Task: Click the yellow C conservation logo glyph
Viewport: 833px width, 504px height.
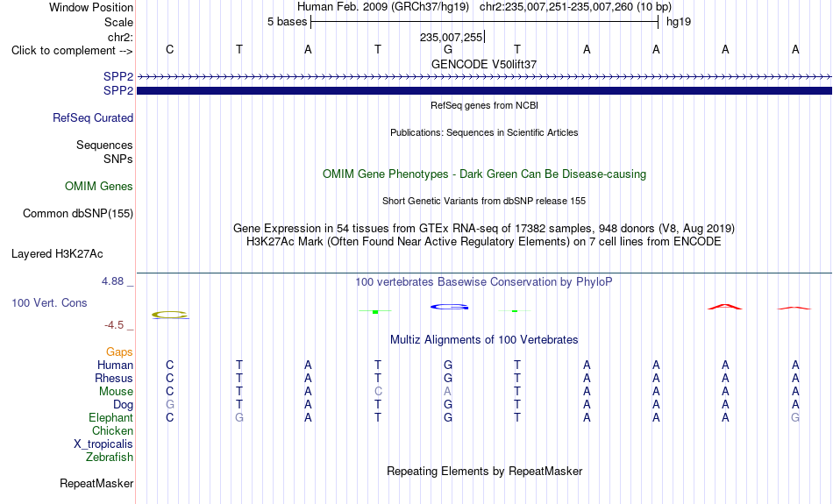Action: (170, 315)
